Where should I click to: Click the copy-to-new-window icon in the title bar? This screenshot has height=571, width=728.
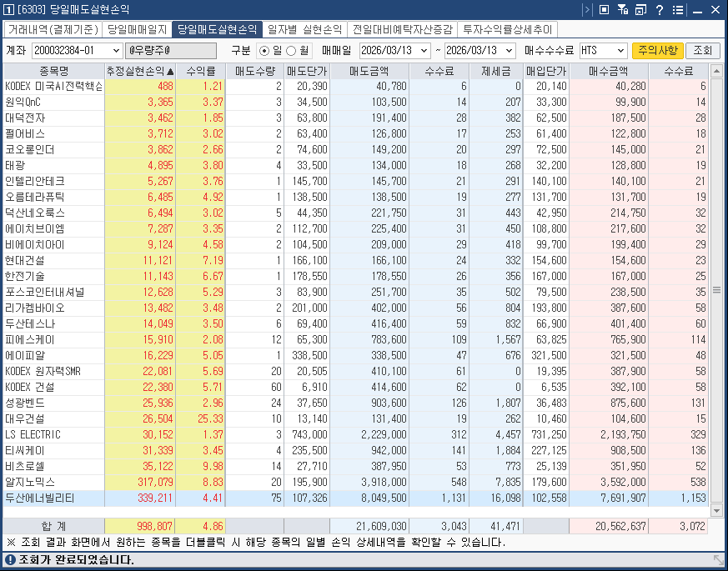[640, 10]
